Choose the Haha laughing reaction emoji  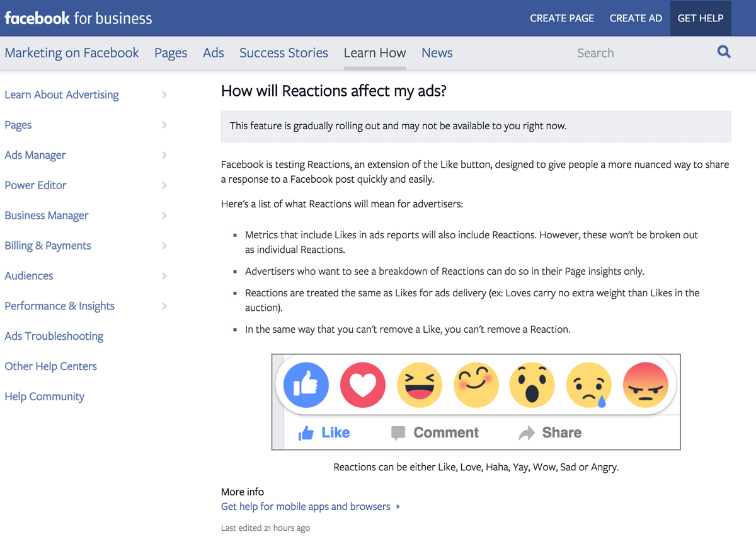click(x=420, y=385)
